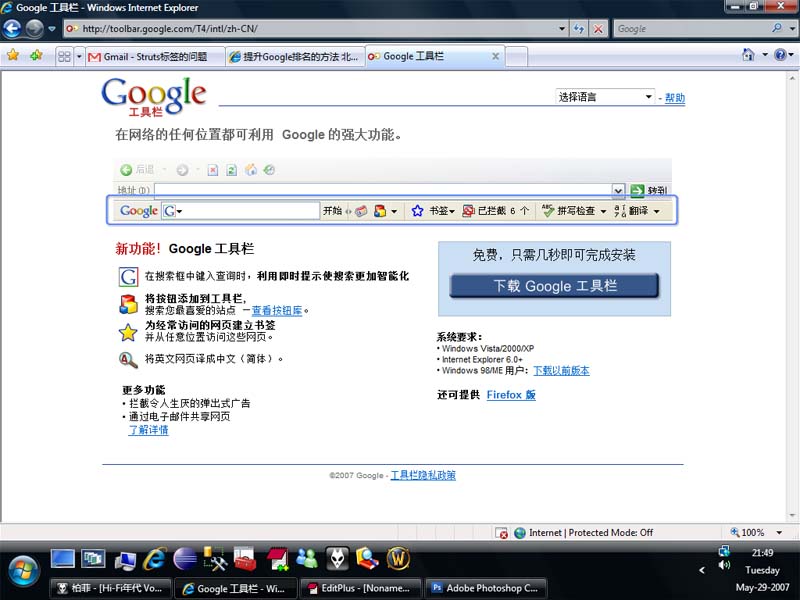
Task: Open the 查看按钮库 link
Action: pyautogui.click(x=277, y=310)
